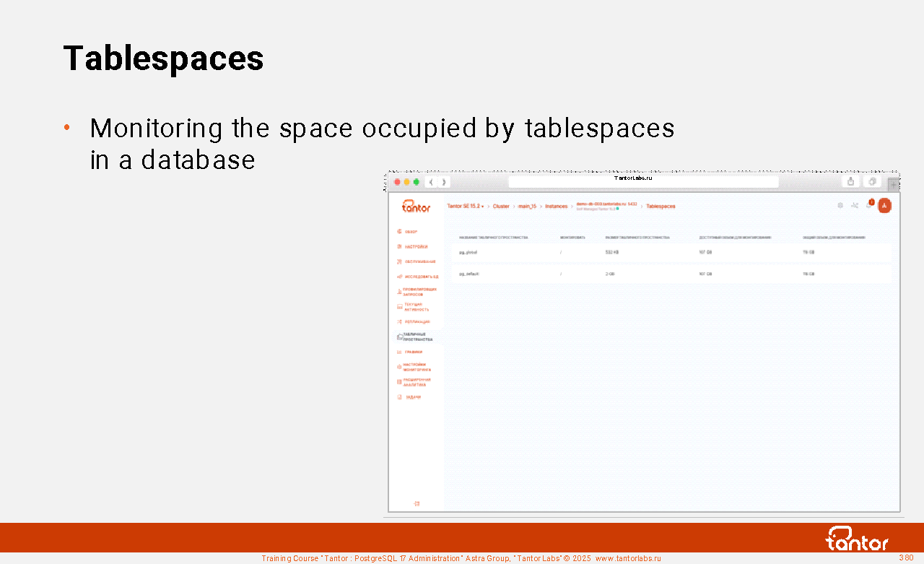924x564 pixels.
Task: Click the browser address bar
Action: pos(642,182)
